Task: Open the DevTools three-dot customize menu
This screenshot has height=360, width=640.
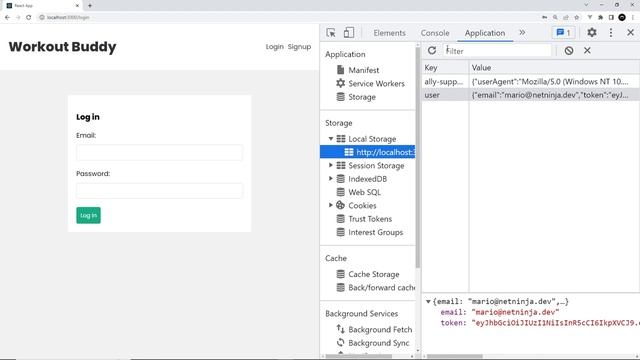Action: (x=611, y=33)
